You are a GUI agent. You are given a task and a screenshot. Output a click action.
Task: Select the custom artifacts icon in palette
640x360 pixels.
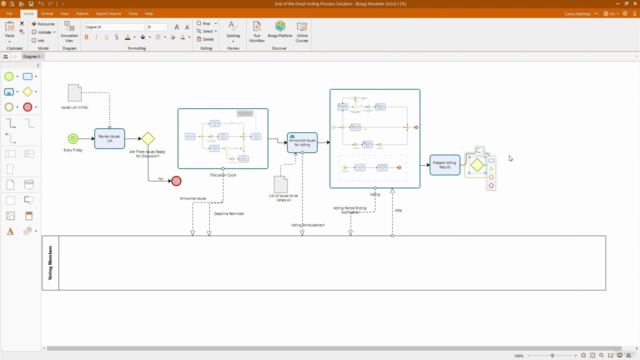(x=27, y=231)
